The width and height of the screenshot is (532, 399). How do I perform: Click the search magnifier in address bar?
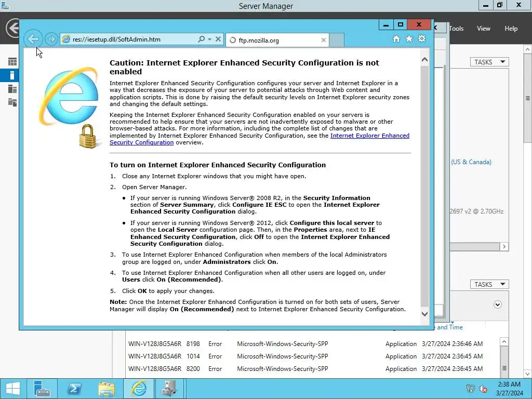click(201, 39)
